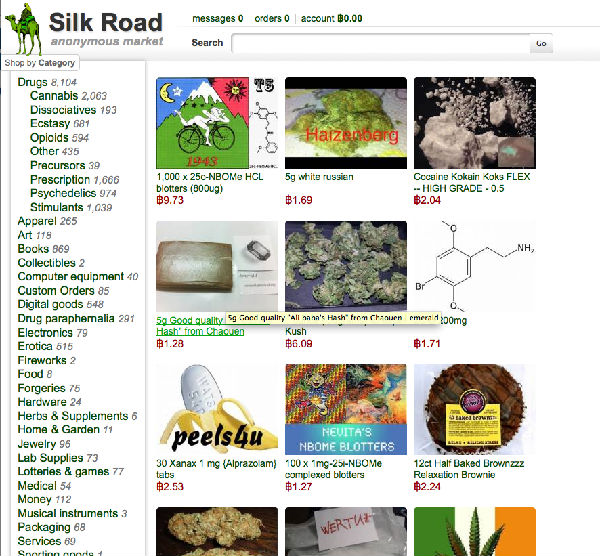This screenshot has height=556, width=600.
Task: Click the Hash from Chacuen listing link
Action: click(200, 326)
